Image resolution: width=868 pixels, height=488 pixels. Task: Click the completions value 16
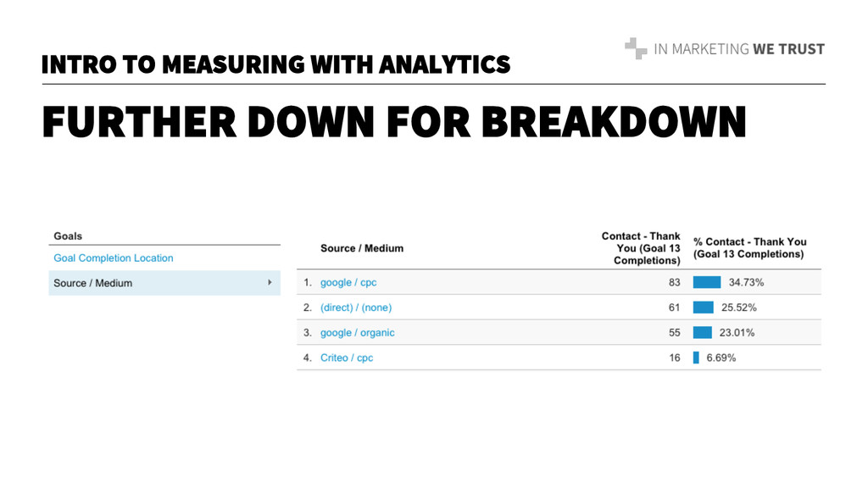[x=674, y=358]
